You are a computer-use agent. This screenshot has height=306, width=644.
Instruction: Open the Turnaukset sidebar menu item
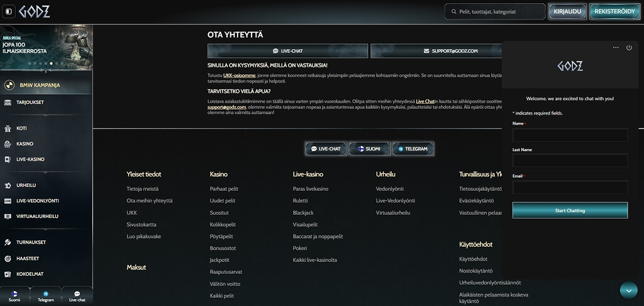point(46,242)
